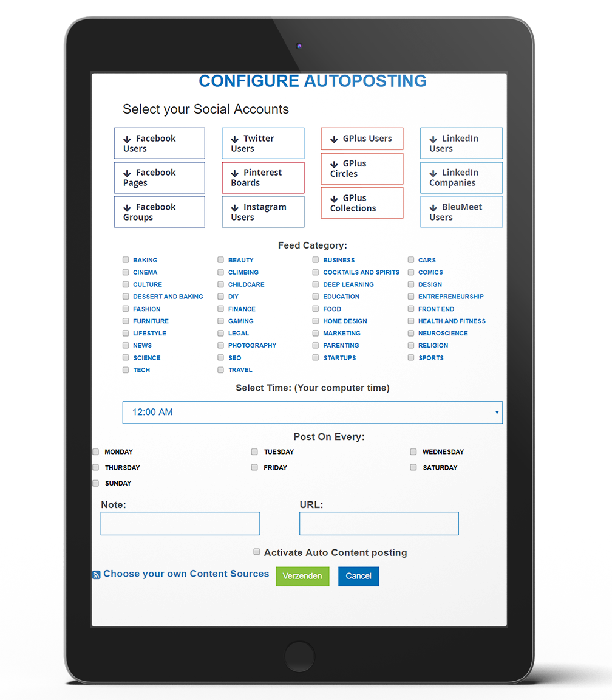This screenshot has width=612, height=700.
Task: Check the CINEMA feed category
Action: click(x=126, y=272)
